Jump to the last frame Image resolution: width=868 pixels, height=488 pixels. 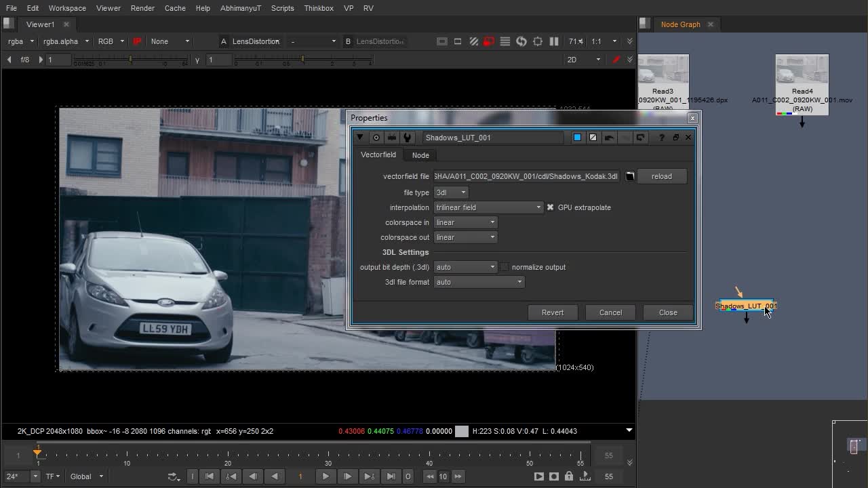tap(391, 476)
